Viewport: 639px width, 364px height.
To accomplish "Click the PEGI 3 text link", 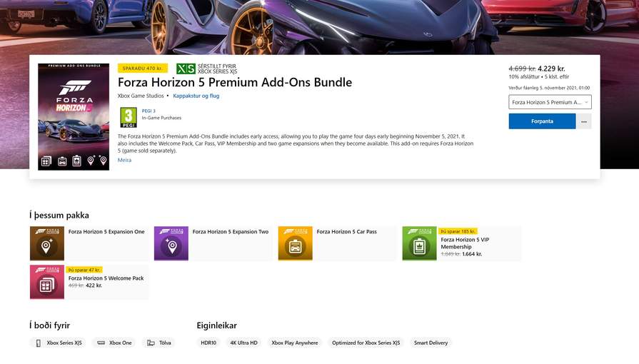I will point(149,111).
